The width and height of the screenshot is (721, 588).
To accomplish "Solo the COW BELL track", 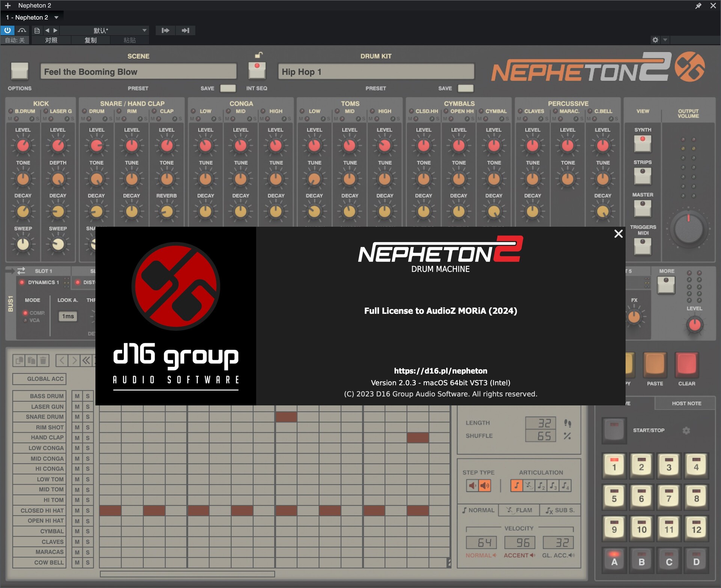I will click(x=87, y=562).
